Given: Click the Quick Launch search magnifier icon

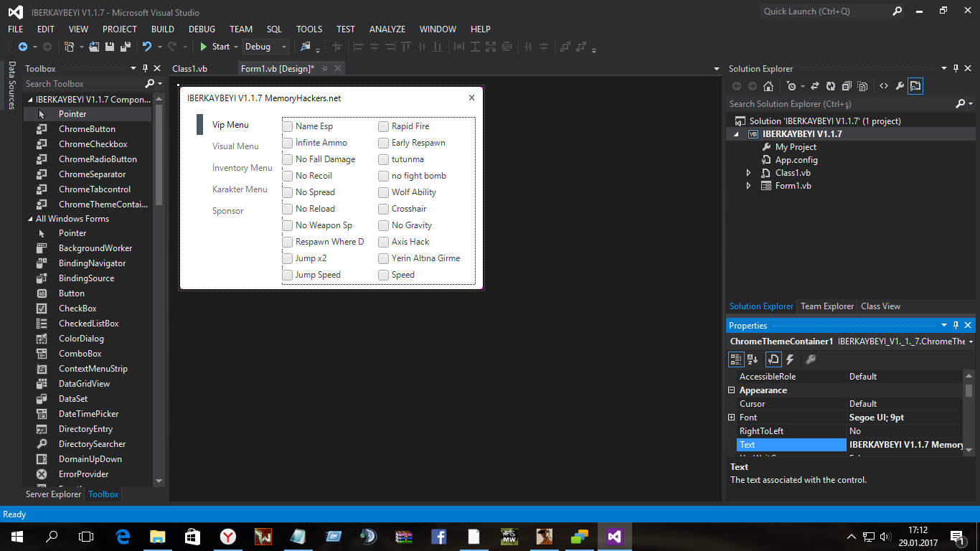Looking at the screenshot, I should [897, 11].
